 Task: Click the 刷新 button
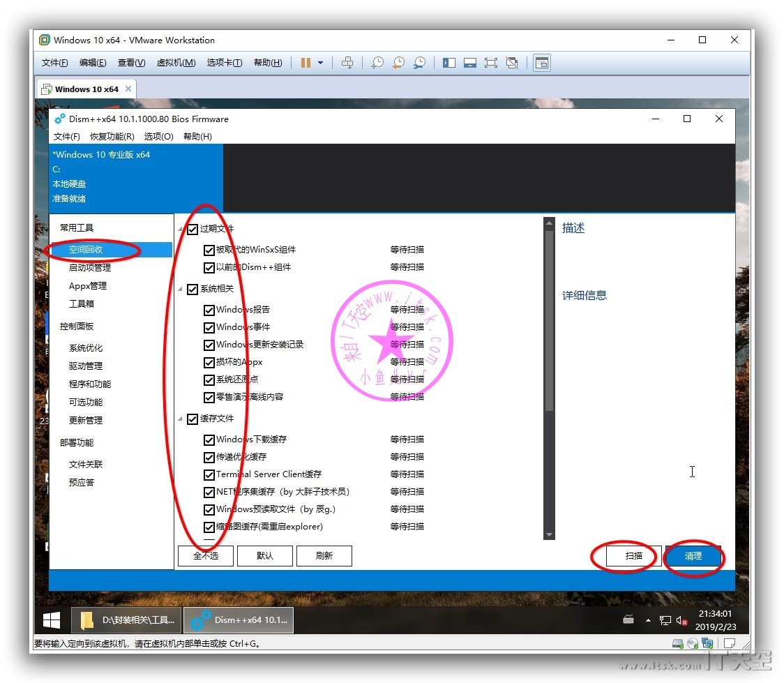(324, 555)
